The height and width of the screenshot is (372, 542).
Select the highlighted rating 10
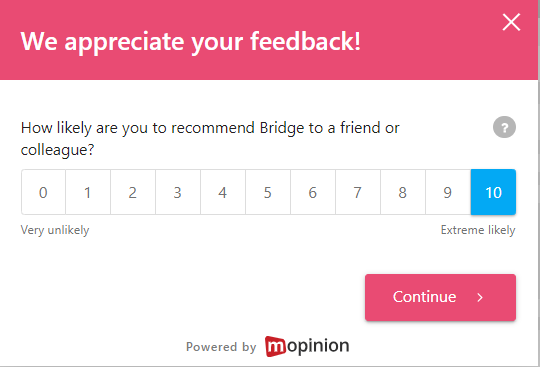493,192
